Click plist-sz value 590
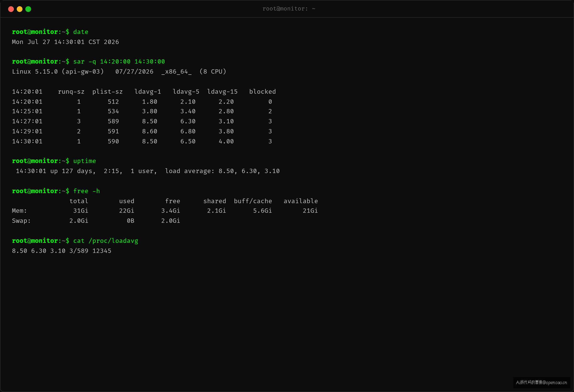Viewport: 574px width, 392px height. 113,142
